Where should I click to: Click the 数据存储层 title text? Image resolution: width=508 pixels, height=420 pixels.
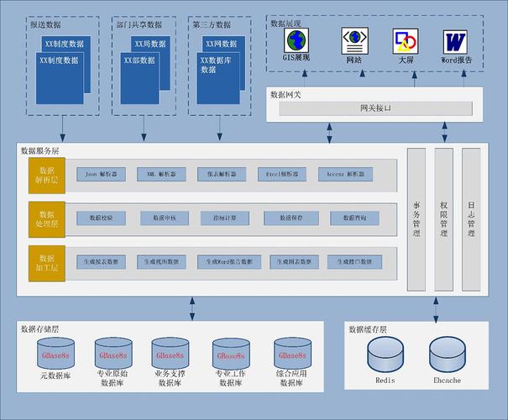(39, 329)
